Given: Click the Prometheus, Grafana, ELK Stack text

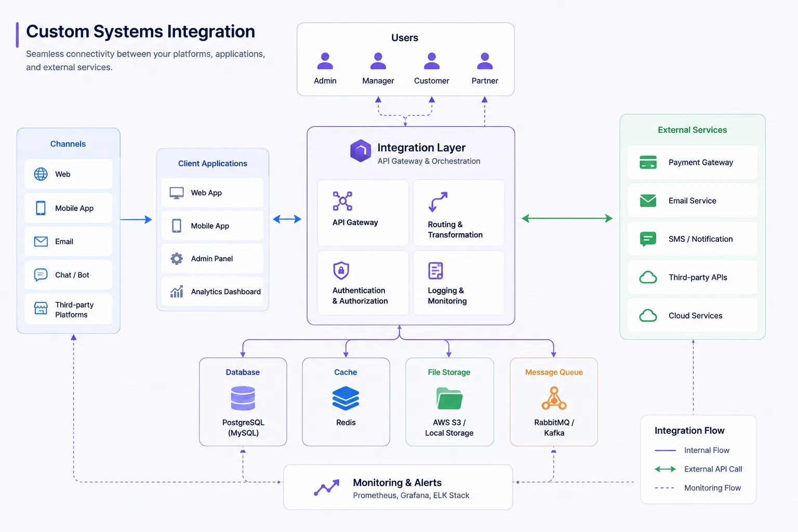Looking at the screenshot, I should tap(411, 496).
